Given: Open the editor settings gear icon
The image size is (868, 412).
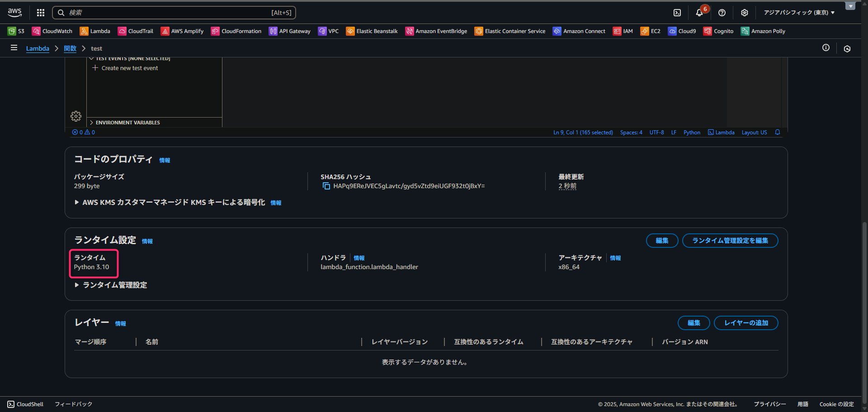Looking at the screenshot, I should (x=76, y=116).
